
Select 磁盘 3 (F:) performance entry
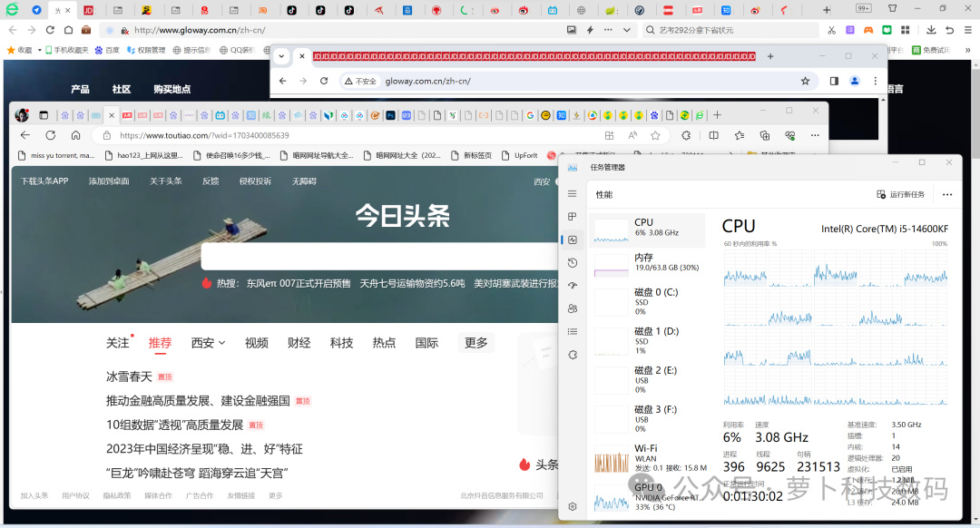tap(647, 419)
